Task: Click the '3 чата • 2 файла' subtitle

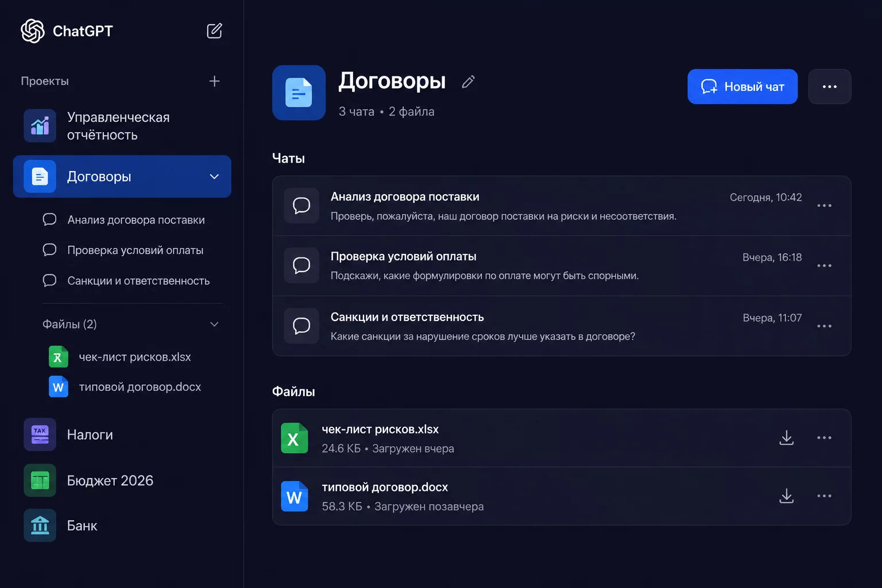Action: [386, 111]
